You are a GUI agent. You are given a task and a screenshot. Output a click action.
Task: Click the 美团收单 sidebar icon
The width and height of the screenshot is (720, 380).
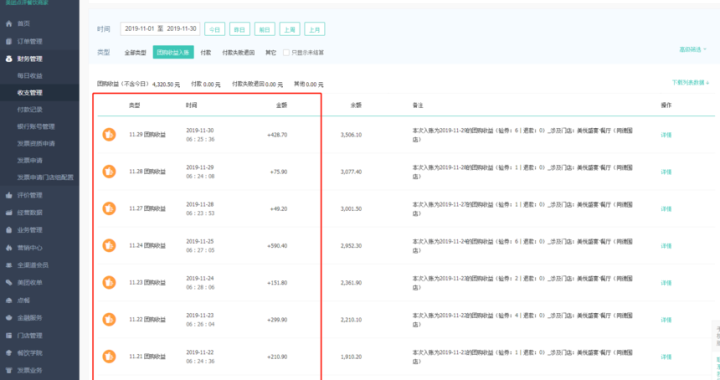coord(9,283)
